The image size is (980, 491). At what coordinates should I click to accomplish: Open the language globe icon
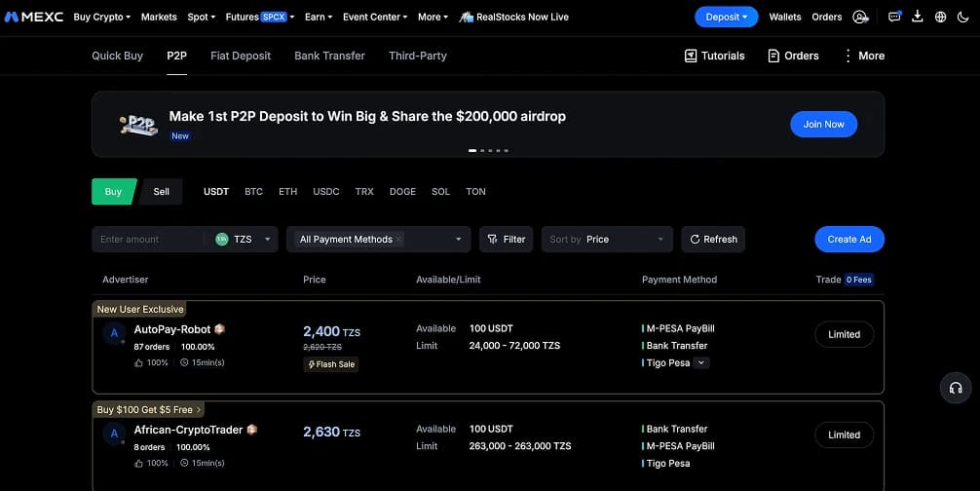940,17
